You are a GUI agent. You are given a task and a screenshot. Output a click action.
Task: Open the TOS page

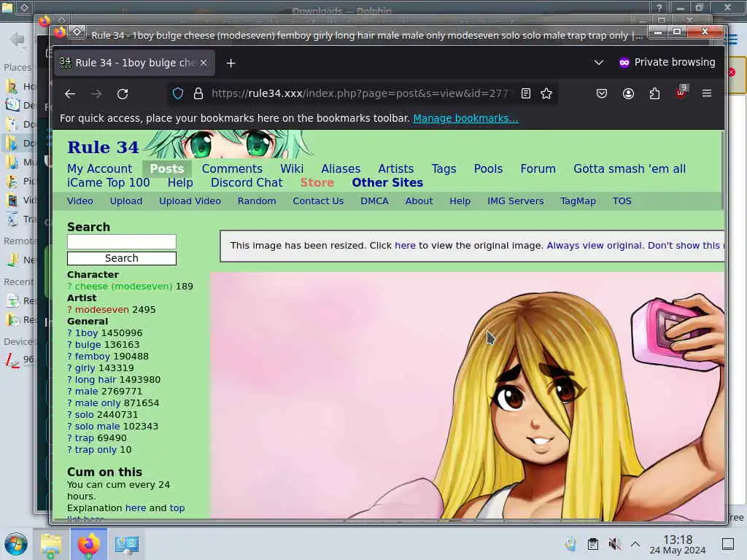(622, 201)
